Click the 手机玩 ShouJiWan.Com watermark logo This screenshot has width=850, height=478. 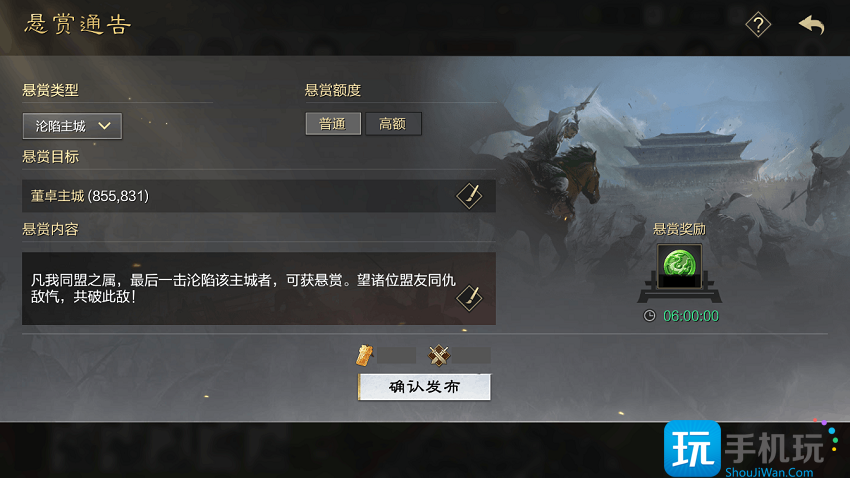(x=751, y=449)
